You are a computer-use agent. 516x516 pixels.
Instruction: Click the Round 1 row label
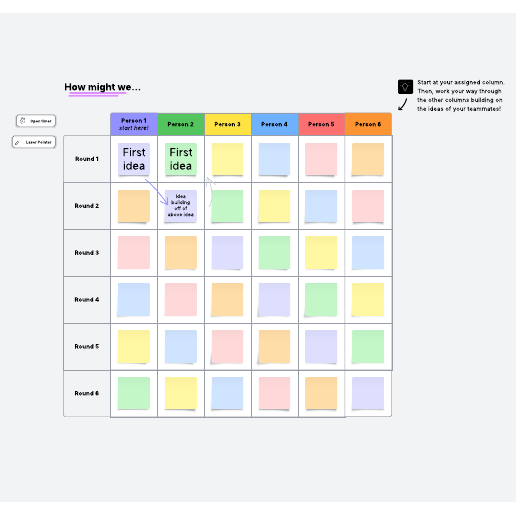[x=87, y=159]
